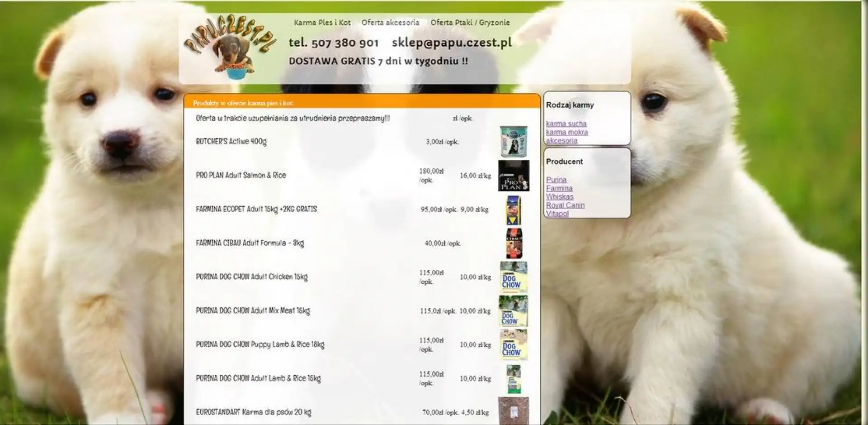Select the karma mokra filter link
The height and width of the screenshot is (425, 868).
tap(566, 132)
